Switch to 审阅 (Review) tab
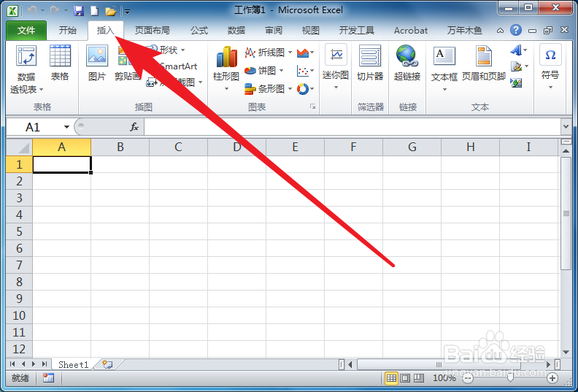578x392 pixels. tap(274, 30)
